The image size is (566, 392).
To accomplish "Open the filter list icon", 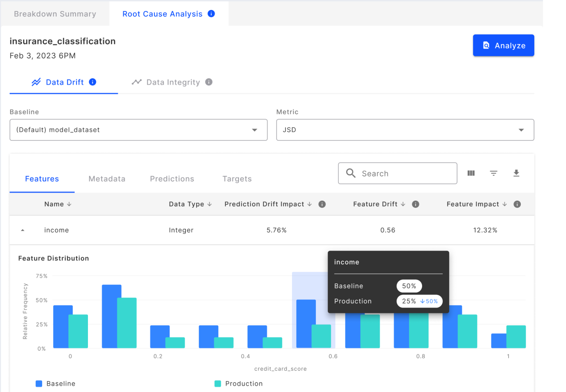I will pyautogui.click(x=493, y=173).
